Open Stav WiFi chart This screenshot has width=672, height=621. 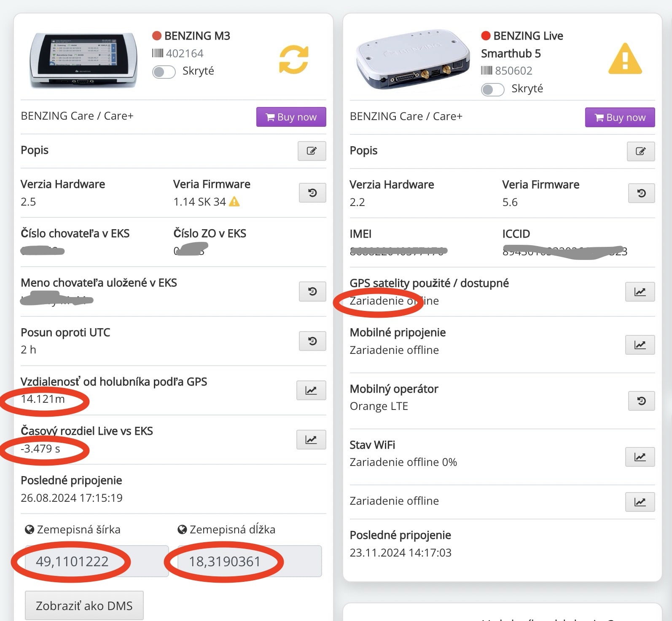pyautogui.click(x=640, y=457)
